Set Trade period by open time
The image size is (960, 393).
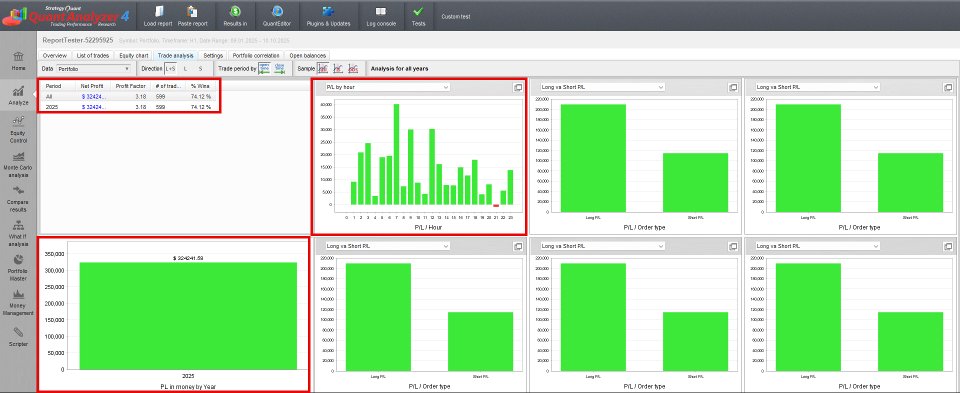coord(264,69)
